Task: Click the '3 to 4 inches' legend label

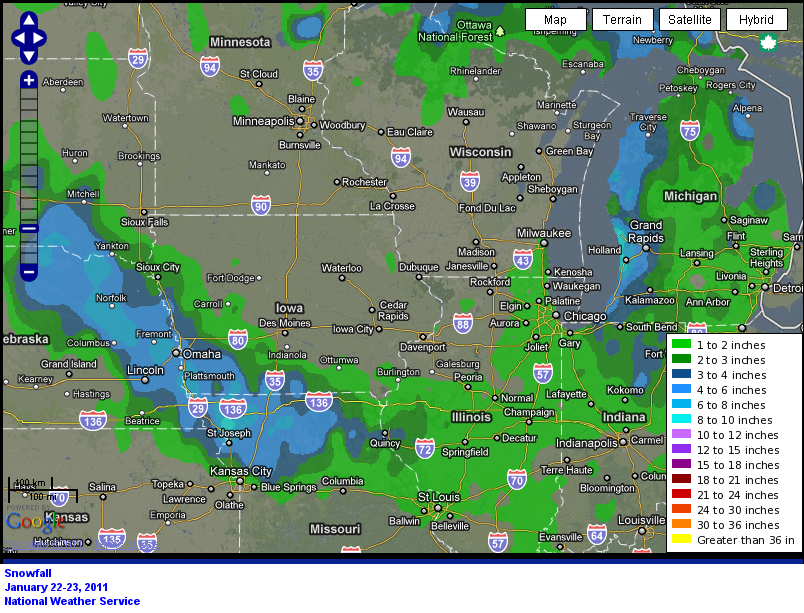Action: [732, 375]
